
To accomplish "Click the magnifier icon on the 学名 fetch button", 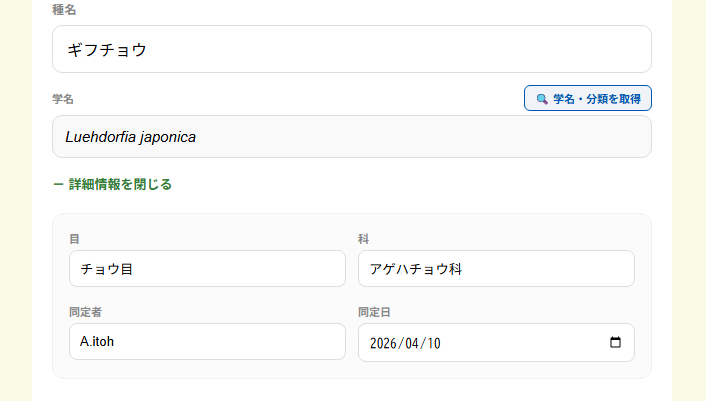I will coord(542,98).
